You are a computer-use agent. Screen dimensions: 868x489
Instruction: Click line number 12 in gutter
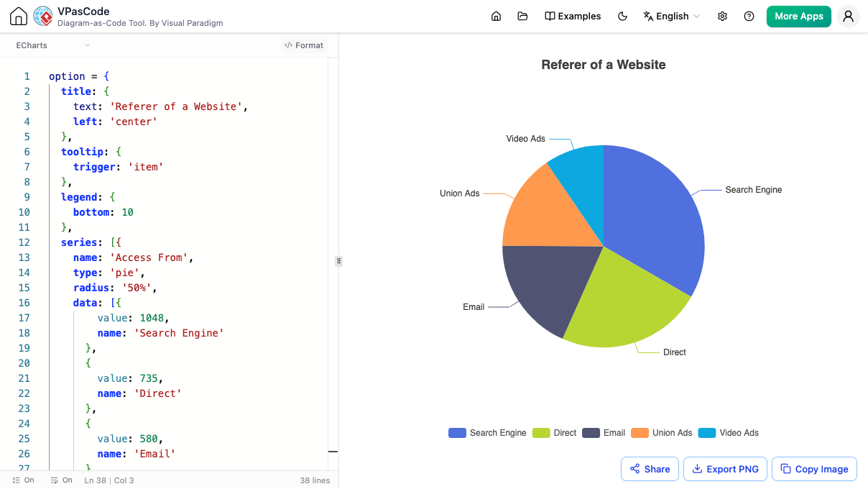(x=24, y=242)
